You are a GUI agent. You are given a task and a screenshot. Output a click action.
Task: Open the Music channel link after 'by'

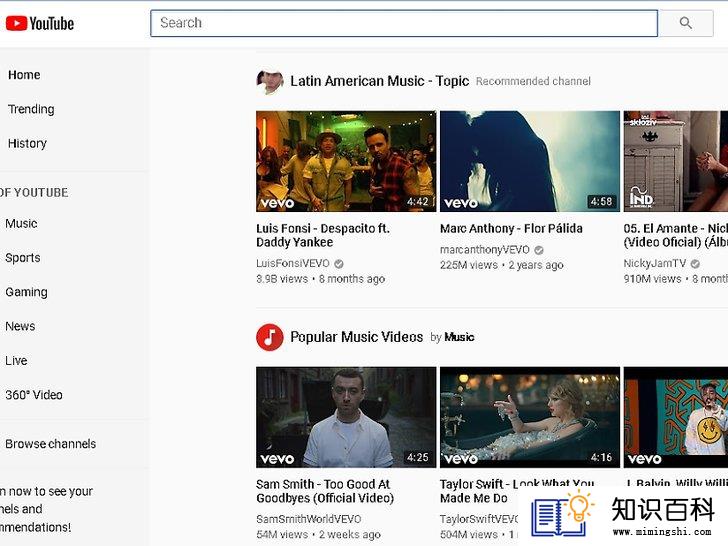click(459, 337)
